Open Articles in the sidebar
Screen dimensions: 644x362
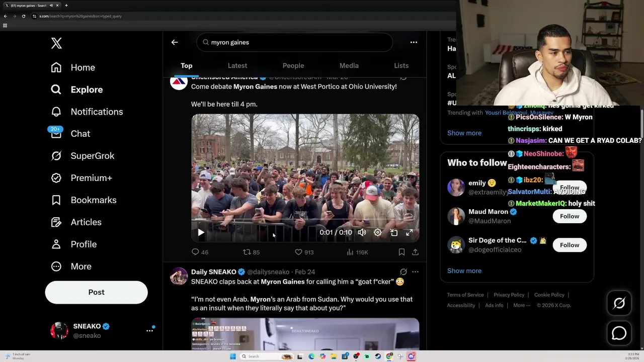coord(76,222)
